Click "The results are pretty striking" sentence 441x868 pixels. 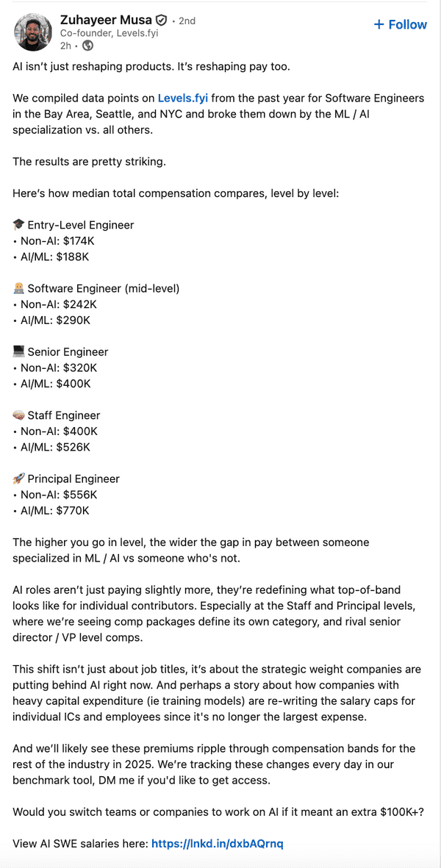(x=96, y=161)
